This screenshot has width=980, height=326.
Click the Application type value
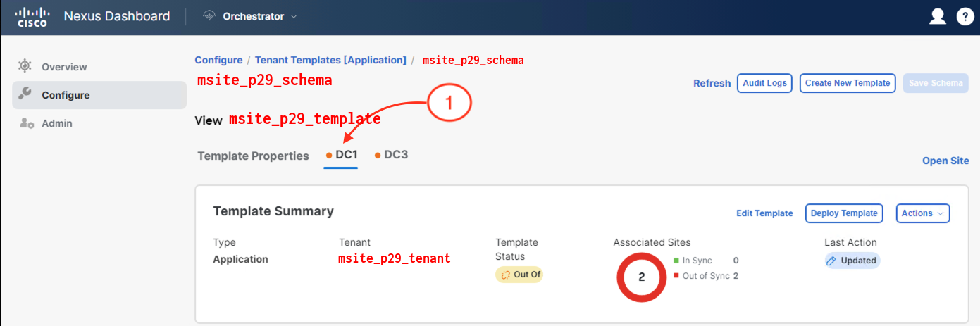[240, 259]
